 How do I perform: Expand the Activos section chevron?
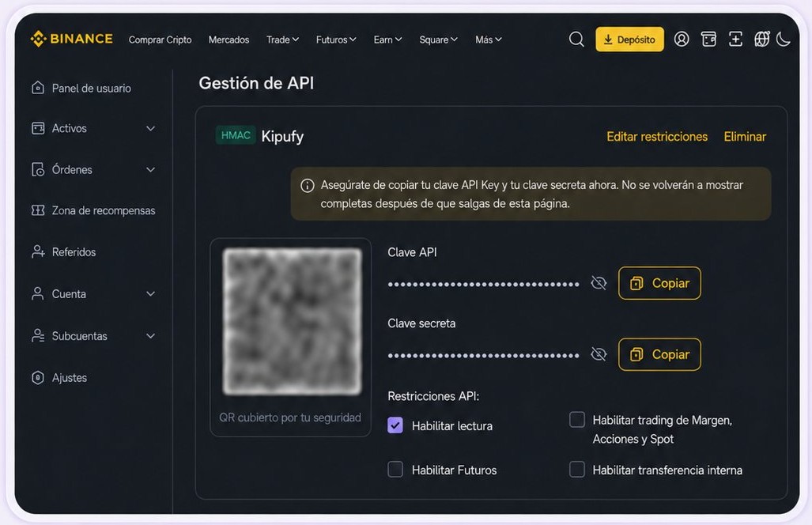click(x=151, y=128)
